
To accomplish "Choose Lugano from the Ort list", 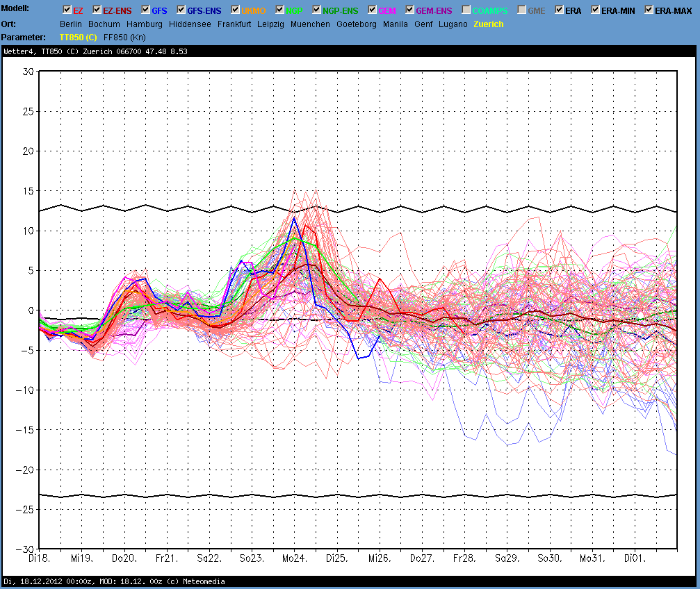I will [x=454, y=24].
